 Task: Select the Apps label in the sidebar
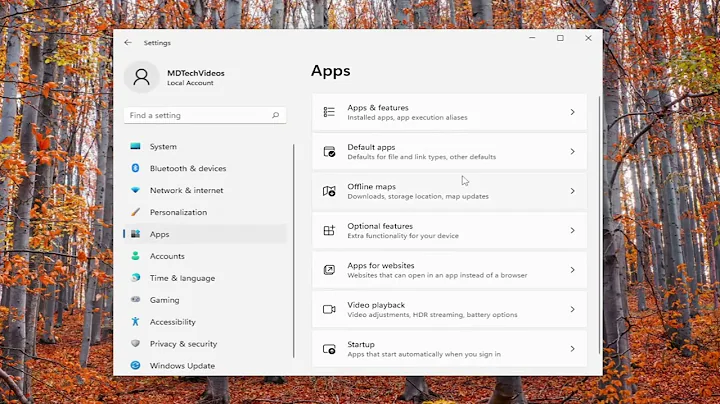click(x=159, y=234)
